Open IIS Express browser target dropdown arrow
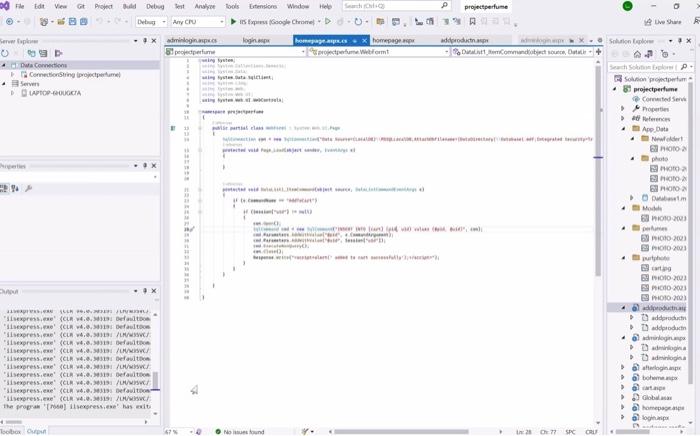This screenshot has width=700, height=436. click(x=319, y=21)
